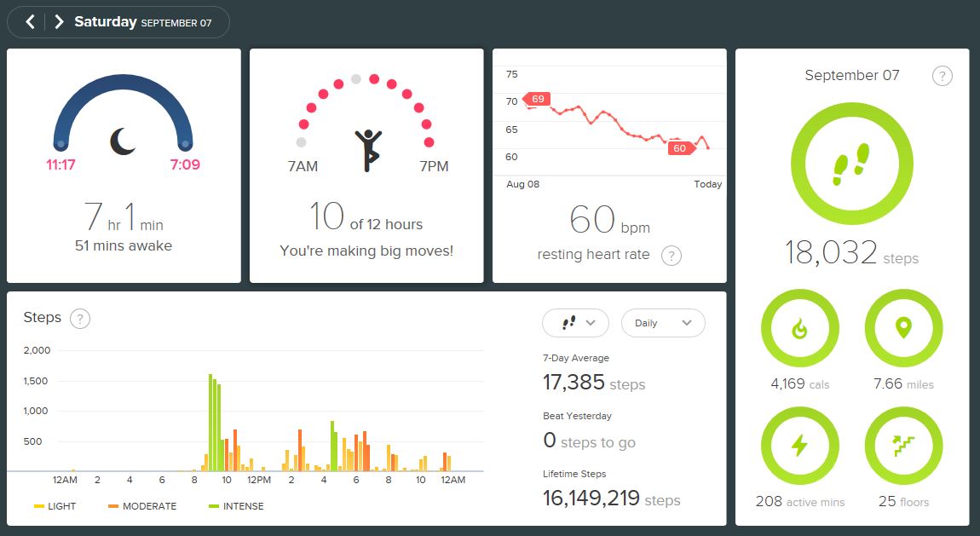Click the 69 bpm heart rate marker
980x536 pixels.
(x=537, y=99)
